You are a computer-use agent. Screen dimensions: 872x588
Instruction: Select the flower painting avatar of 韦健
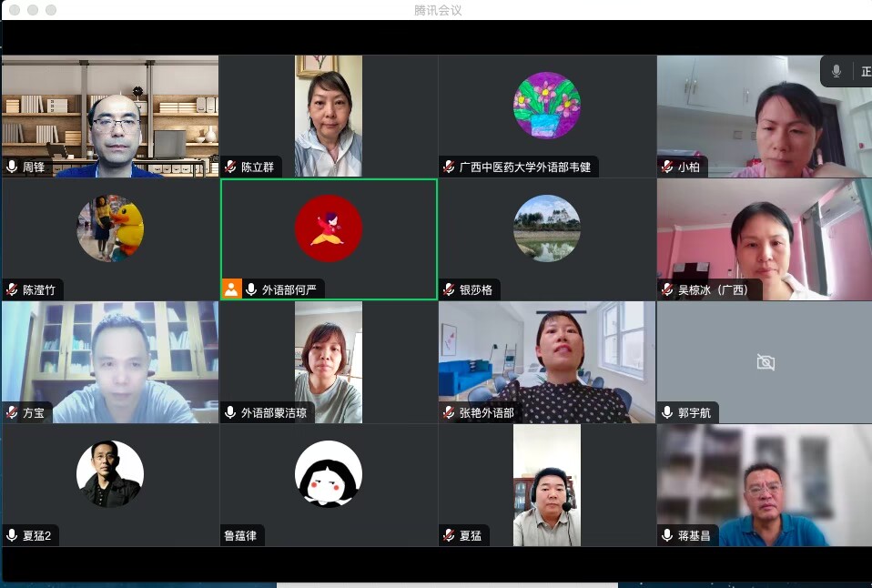coord(547,106)
